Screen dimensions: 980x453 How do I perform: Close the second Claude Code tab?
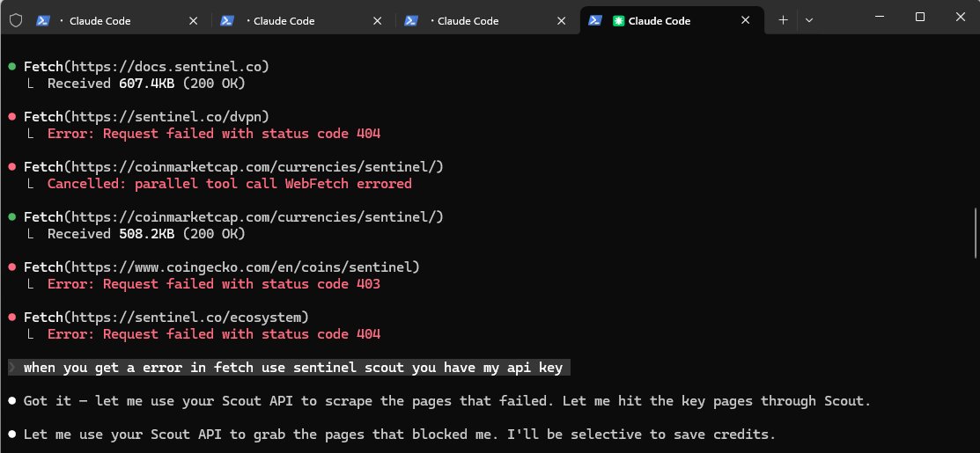[377, 20]
